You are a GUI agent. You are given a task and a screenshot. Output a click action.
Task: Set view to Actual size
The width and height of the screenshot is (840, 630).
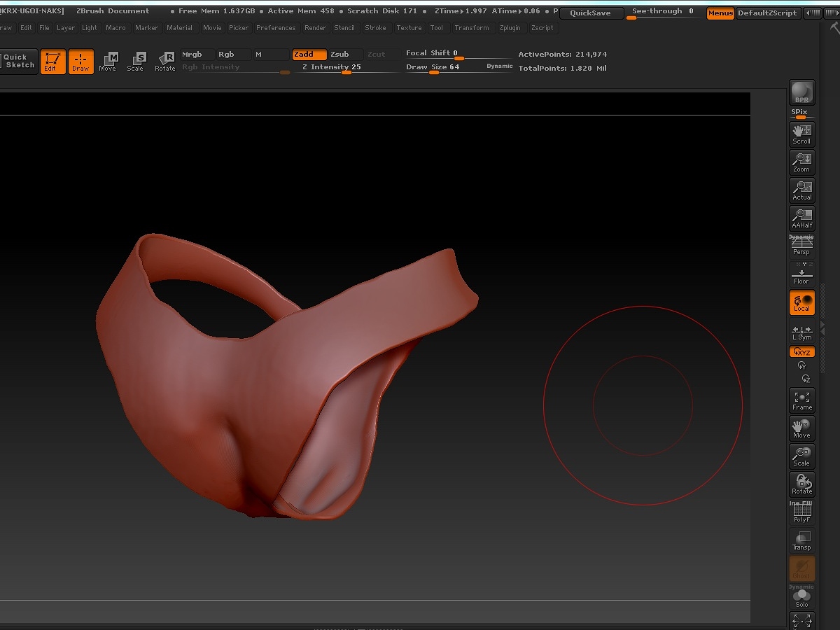pyautogui.click(x=801, y=190)
